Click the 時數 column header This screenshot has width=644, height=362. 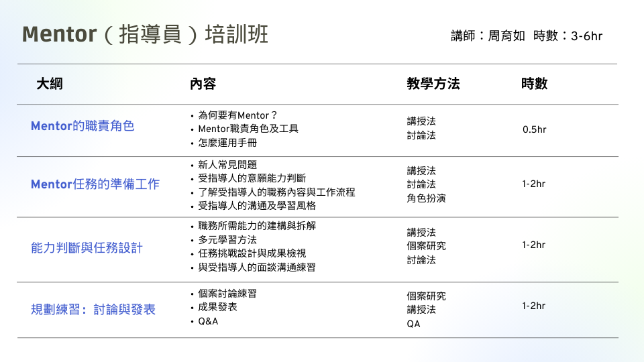[535, 84]
